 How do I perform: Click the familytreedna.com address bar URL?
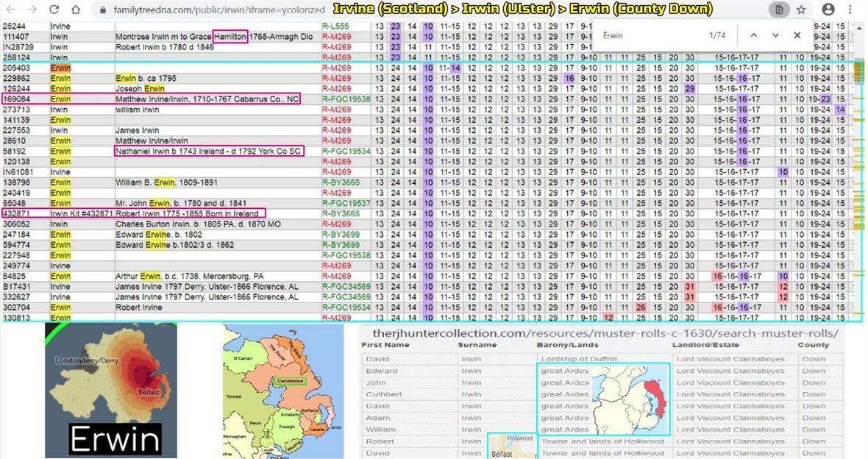click(213, 11)
